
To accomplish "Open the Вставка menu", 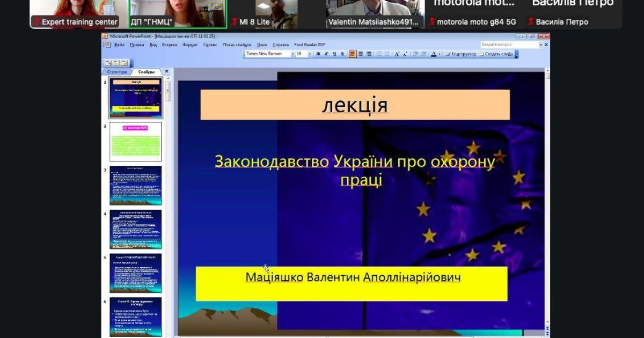I will coord(169,45).
